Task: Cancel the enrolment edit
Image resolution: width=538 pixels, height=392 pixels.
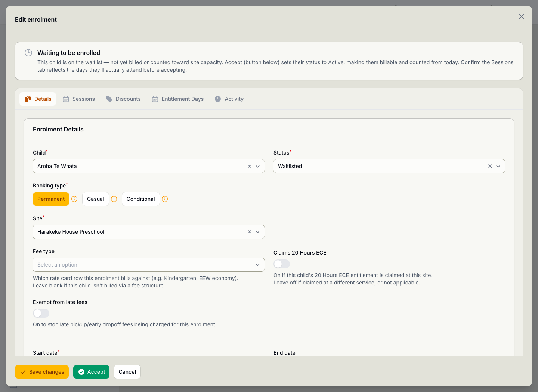Action: coord(127,372)
